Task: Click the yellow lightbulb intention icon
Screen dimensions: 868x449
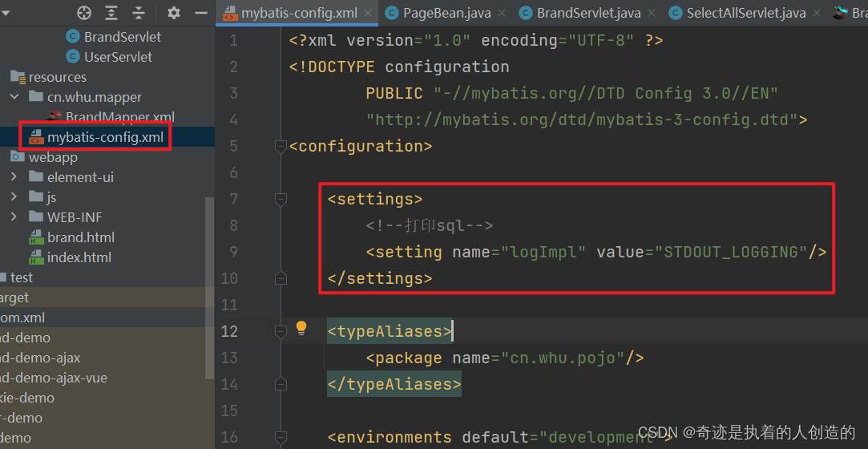Action: pos(301,328)
